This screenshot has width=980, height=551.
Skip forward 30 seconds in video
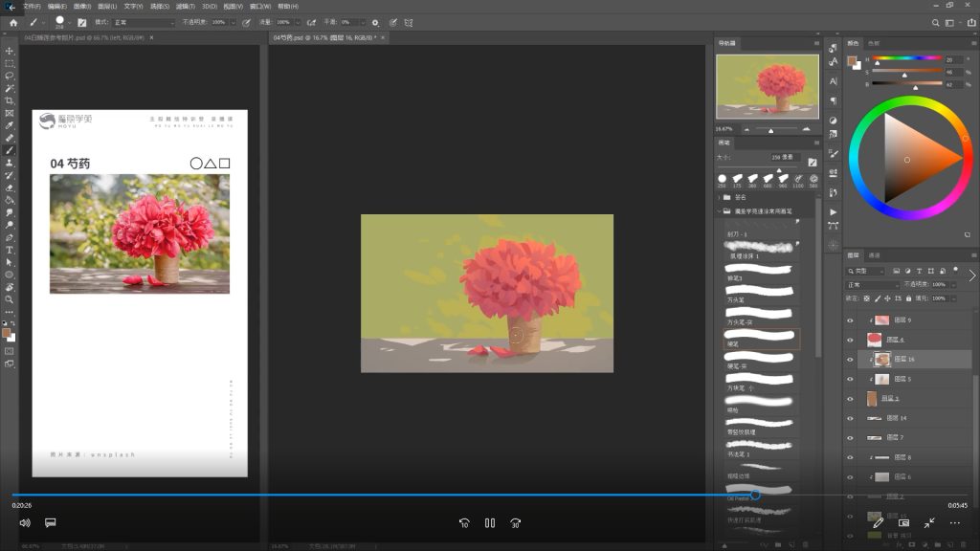pos(516,523)
